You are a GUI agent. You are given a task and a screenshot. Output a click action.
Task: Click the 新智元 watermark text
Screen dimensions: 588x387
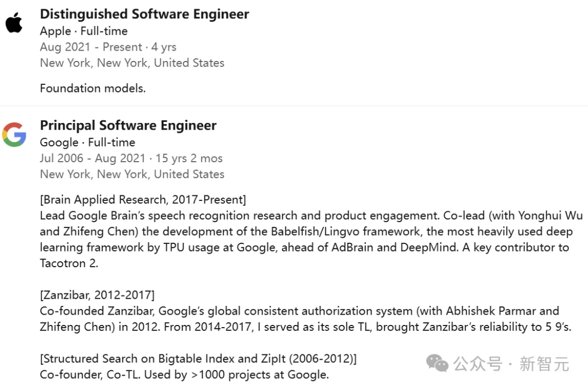(x=544, y=364)
